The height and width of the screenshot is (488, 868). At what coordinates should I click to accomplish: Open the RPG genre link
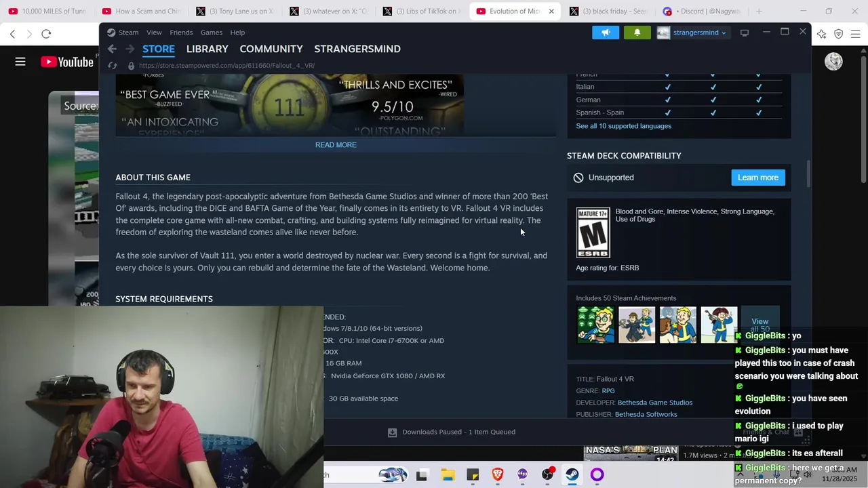[608, 391]
